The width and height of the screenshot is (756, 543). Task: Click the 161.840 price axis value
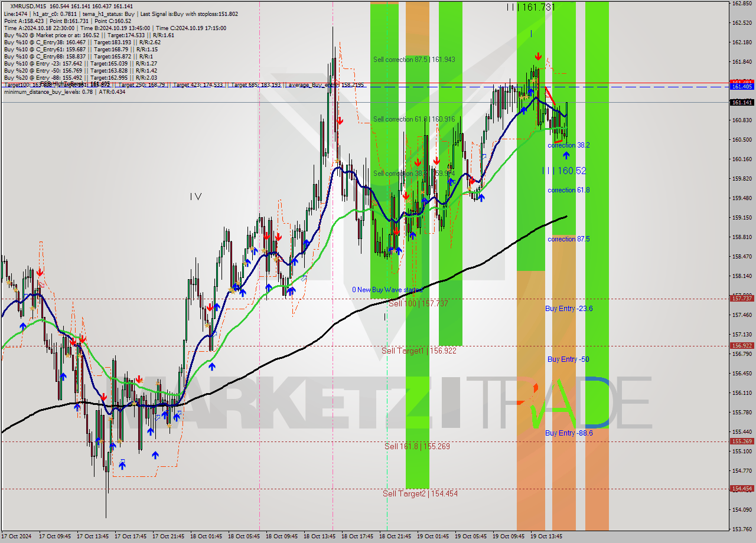742,61
